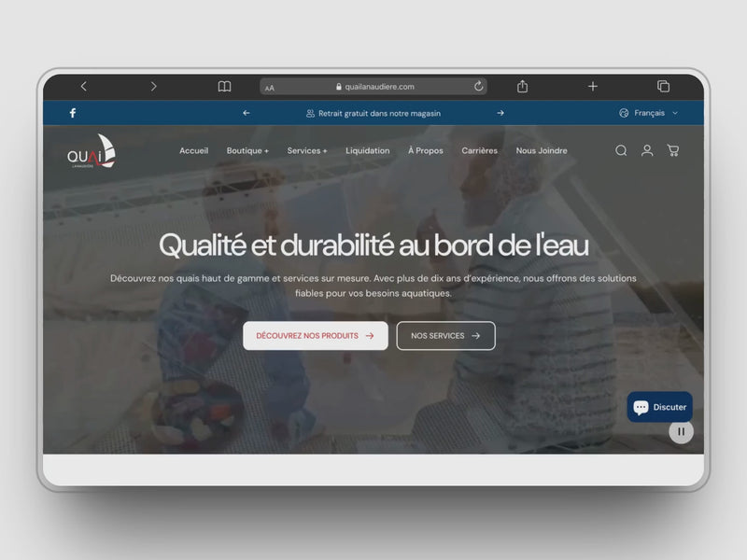Open the user account icon
Screen dimensions: 747x560
pyautogui.click(x=647, y=150)
